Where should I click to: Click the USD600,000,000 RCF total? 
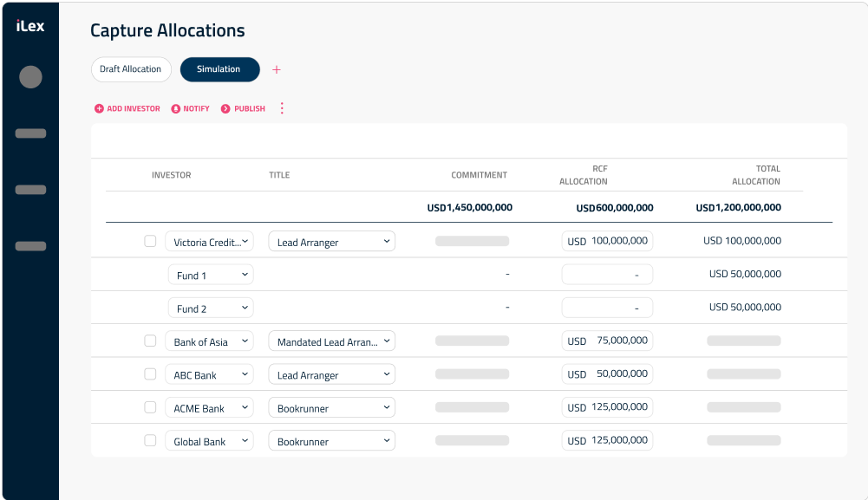(615, 208)
